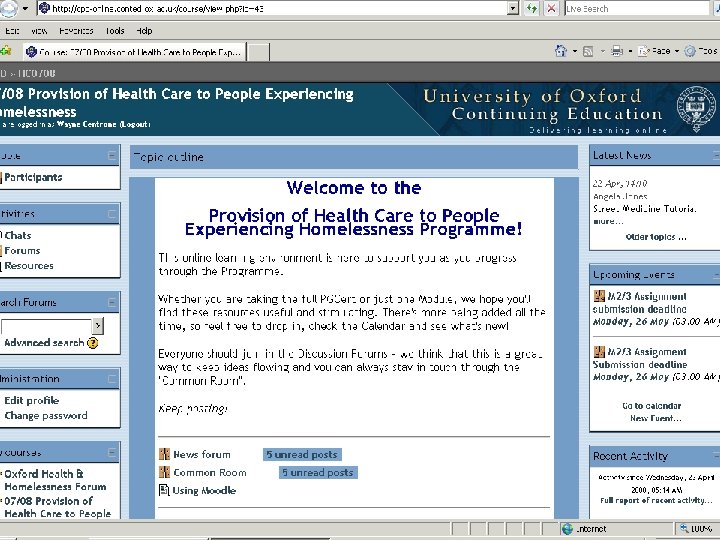This screenshot has width=720, height=540.
Task: Open the Forums activity link
Action: (22, 251)
